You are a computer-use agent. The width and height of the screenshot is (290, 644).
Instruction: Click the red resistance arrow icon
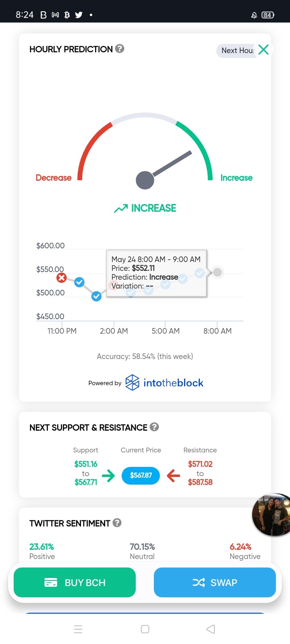coord(174,476)
